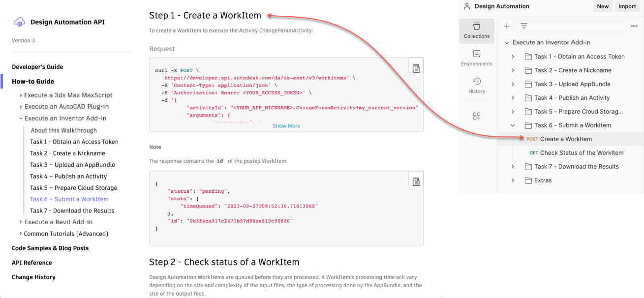Collapse Task 6 - Submit a WorkItem folder
644x298 pixels.
click(513, 125)
